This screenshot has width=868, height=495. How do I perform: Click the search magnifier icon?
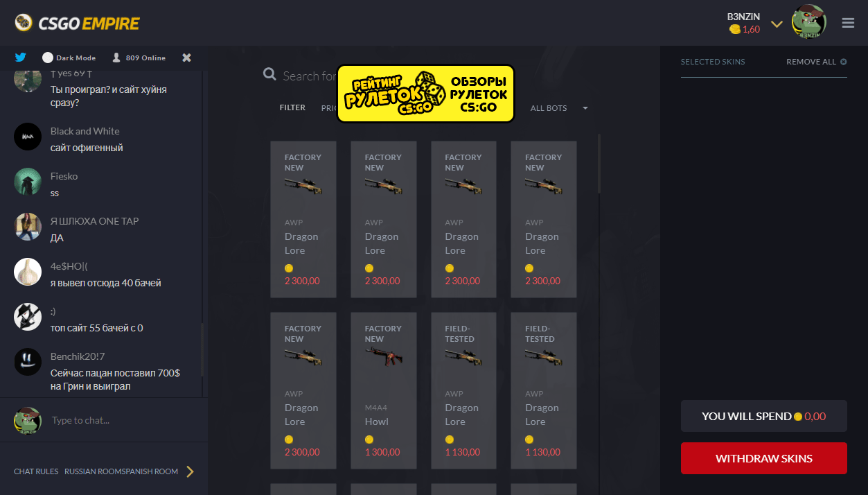point(270,75)
